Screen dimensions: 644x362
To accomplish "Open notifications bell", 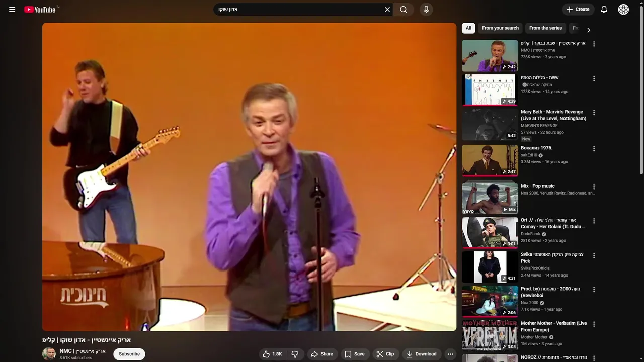I will 604,10.
